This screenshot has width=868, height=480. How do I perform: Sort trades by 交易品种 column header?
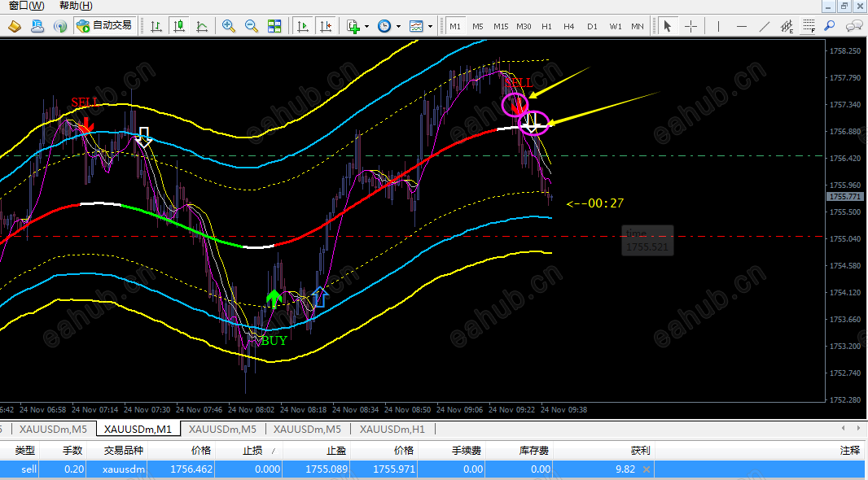pos(124,451)
